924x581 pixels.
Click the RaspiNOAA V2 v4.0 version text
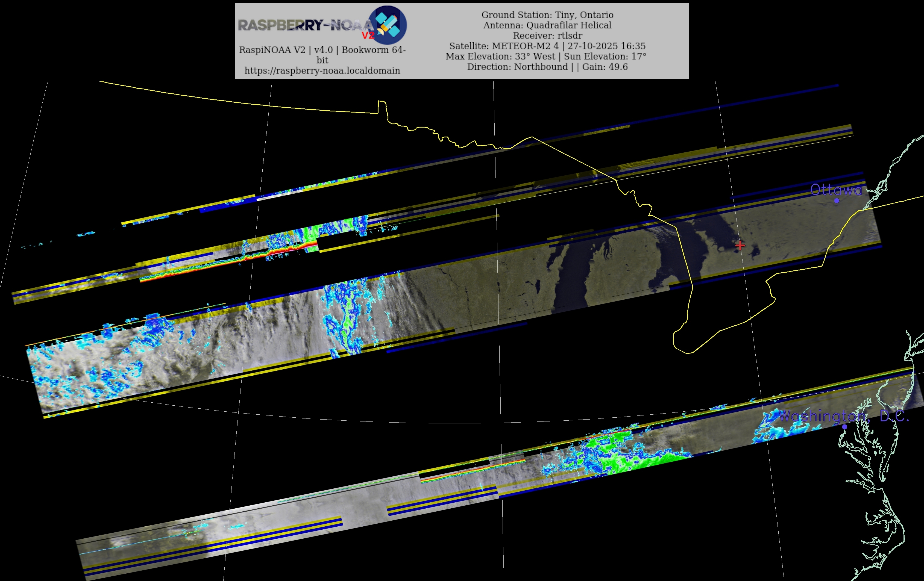[322, 50]
